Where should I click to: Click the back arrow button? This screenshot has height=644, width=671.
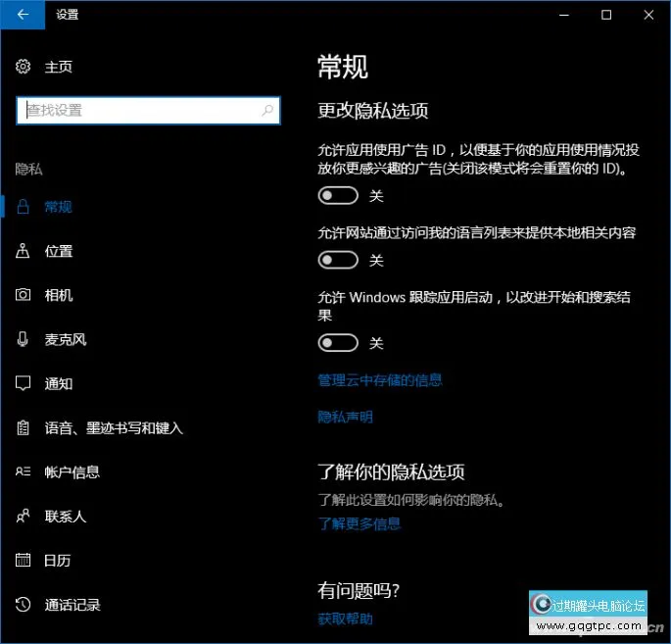coord(23,15)
